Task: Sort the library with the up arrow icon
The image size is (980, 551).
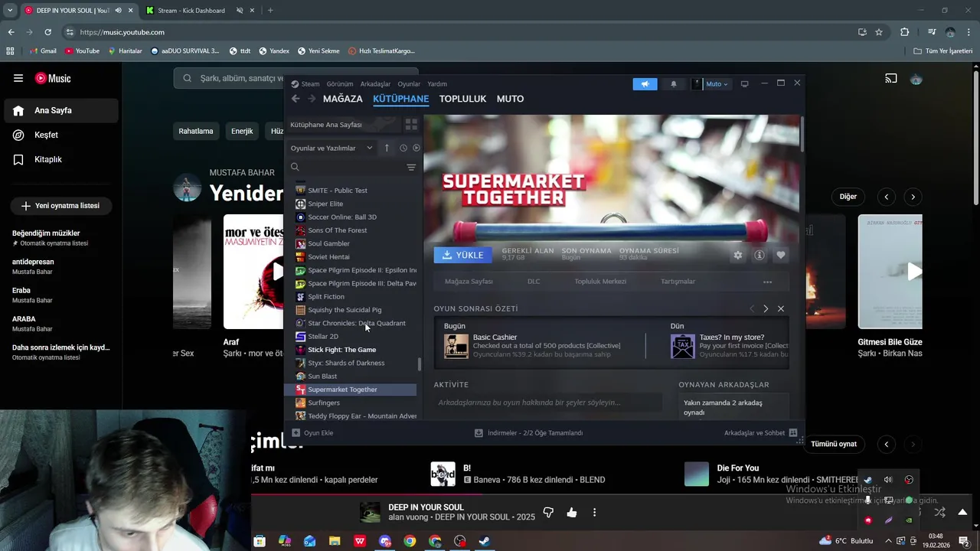Action: (387, 148)
